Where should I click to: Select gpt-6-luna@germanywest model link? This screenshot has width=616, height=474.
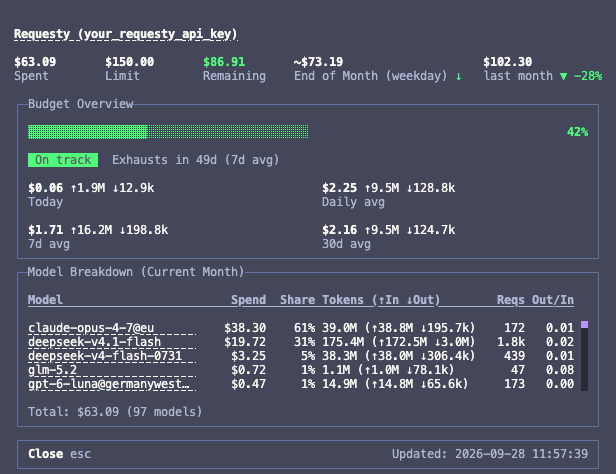pyautogui.click(x=112, y=384)
